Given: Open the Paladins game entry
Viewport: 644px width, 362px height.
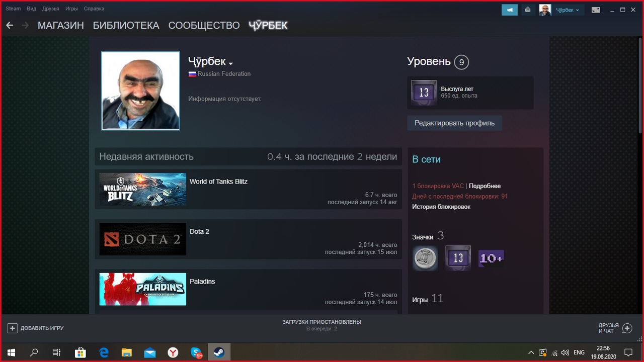Looking at the screenshot, I should click(x=142, y=289).
